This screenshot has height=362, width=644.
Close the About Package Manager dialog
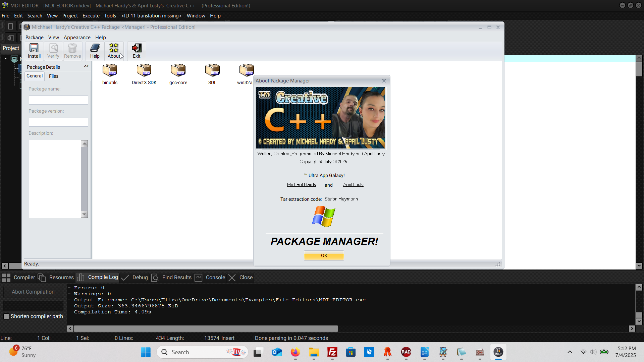(384, 81)
